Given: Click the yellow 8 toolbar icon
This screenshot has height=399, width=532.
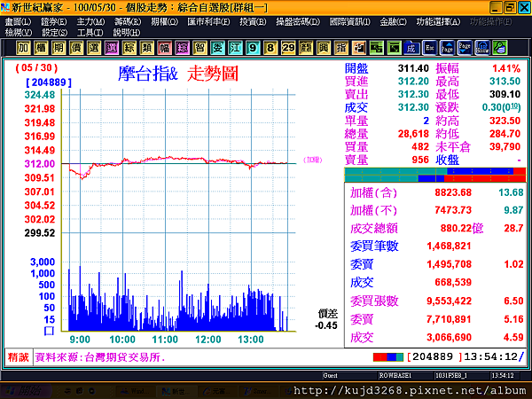Looking at the screenshot, I should click(x=270, y=48).
